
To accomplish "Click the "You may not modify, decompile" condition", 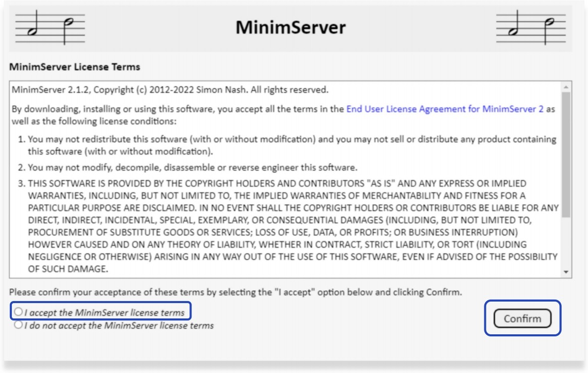I will tap(192, 167).
